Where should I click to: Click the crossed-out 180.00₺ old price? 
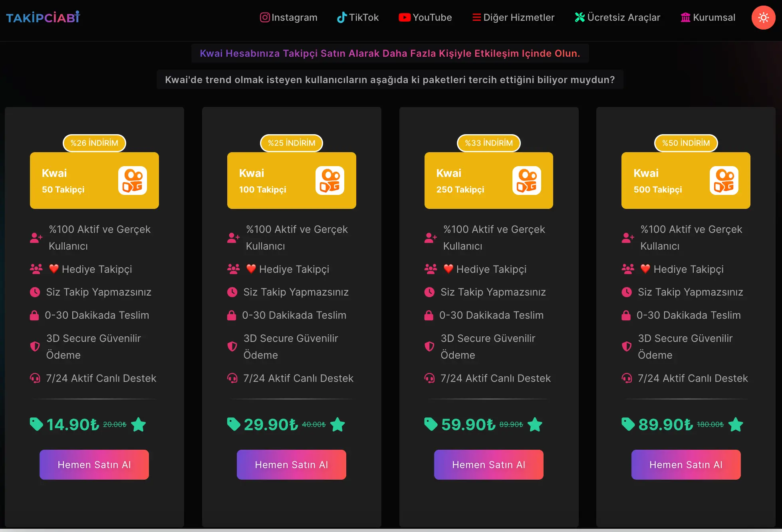710,424
